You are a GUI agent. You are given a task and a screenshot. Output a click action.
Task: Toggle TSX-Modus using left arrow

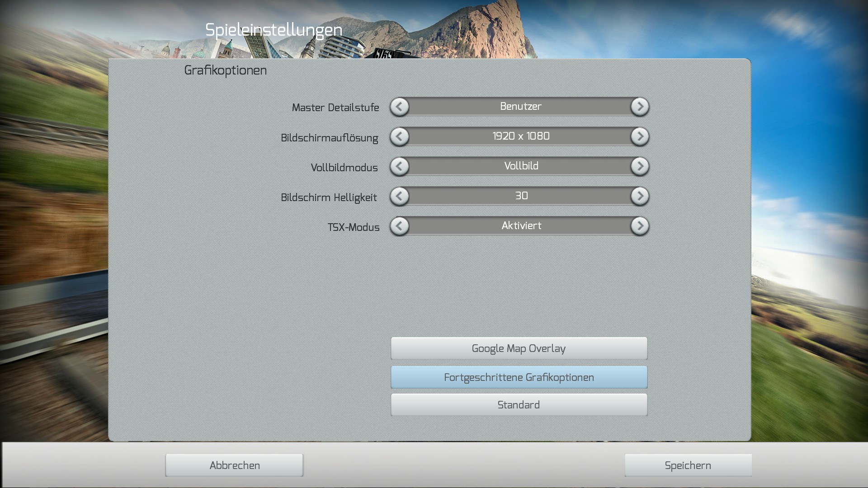point(399,226)
